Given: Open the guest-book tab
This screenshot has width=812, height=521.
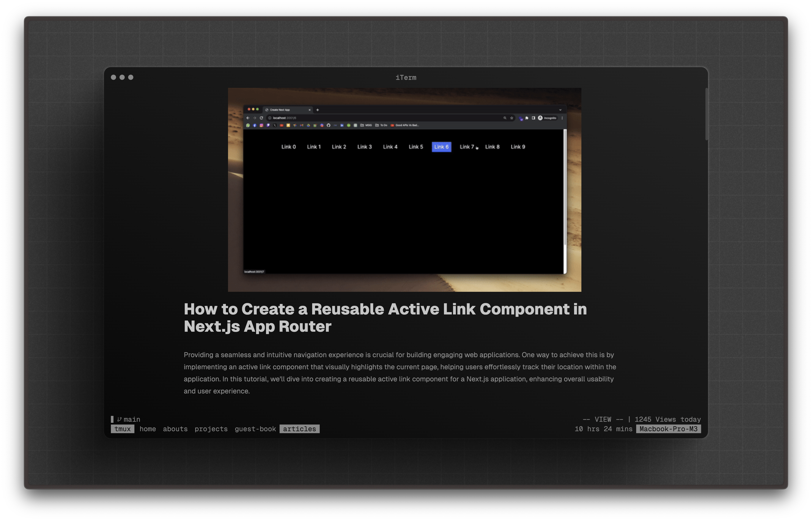Looking at the screenshot, I should (255, 429).
